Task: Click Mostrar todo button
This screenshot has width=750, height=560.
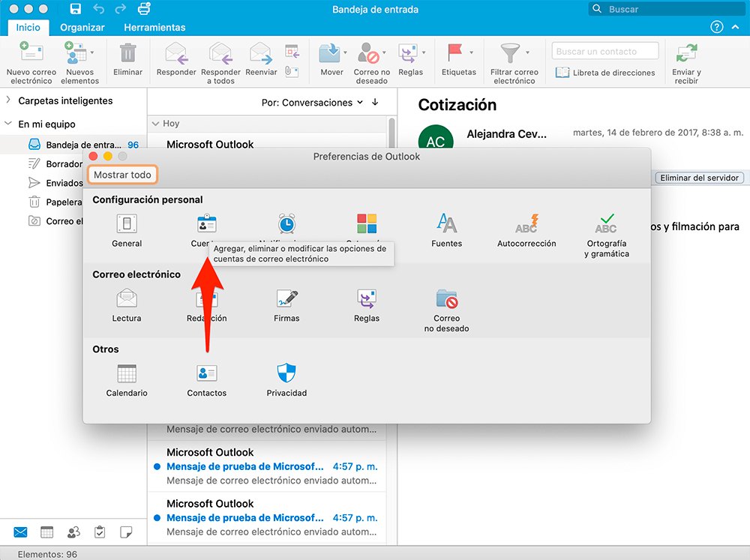Action: click(122, 175)
